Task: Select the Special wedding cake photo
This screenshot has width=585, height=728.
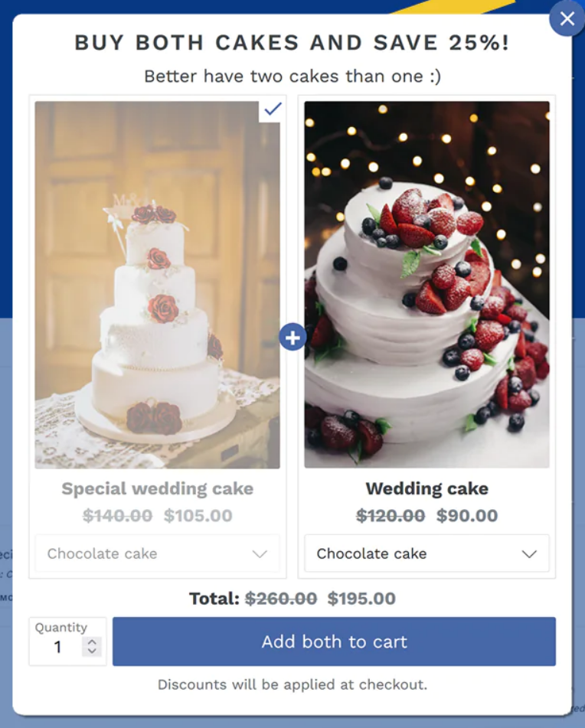Action: pyautogui.click(x=158, y=285)
